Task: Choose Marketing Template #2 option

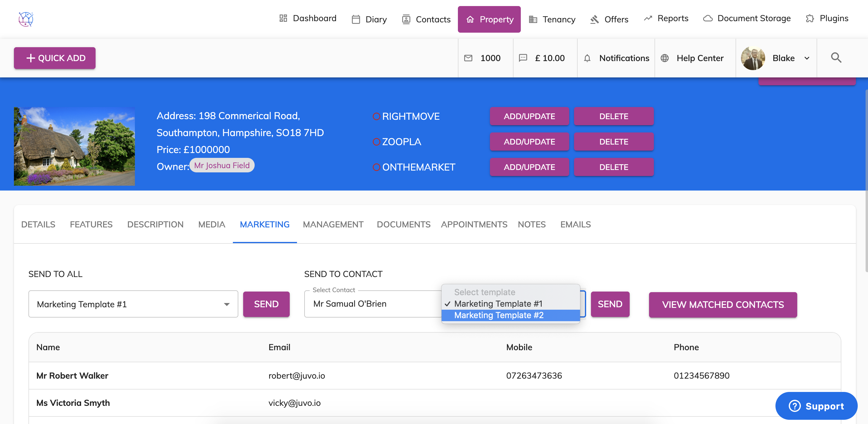Action: [x=499, y=315]
